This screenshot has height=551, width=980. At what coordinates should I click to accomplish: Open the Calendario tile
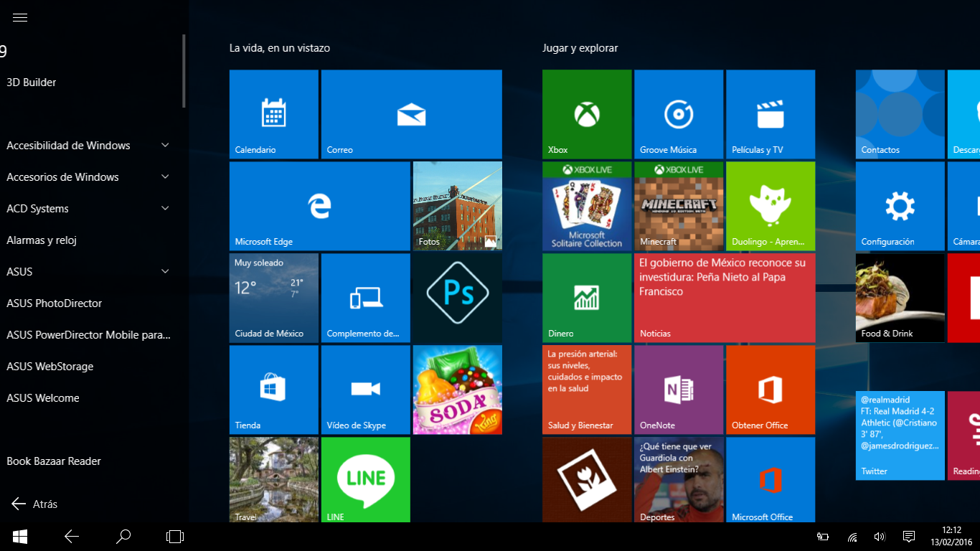(273, 114)
